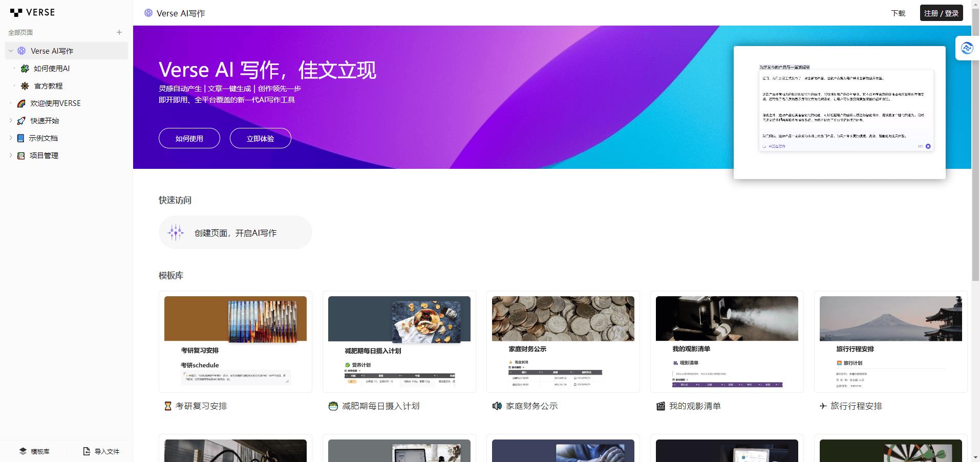Click the 导入文件 import icon
Image resolution: width=980 pixels, height=462 pixels.
pos(87,451)
